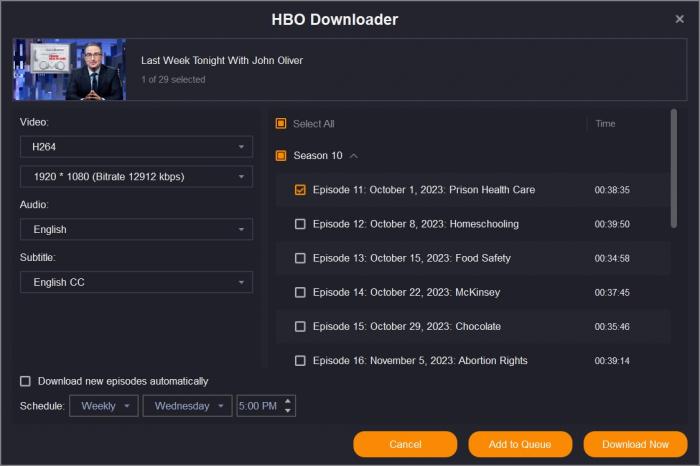Screen dimensions: 700x466
Task: Click the duration 00:39:50
Action: point(612,224)
